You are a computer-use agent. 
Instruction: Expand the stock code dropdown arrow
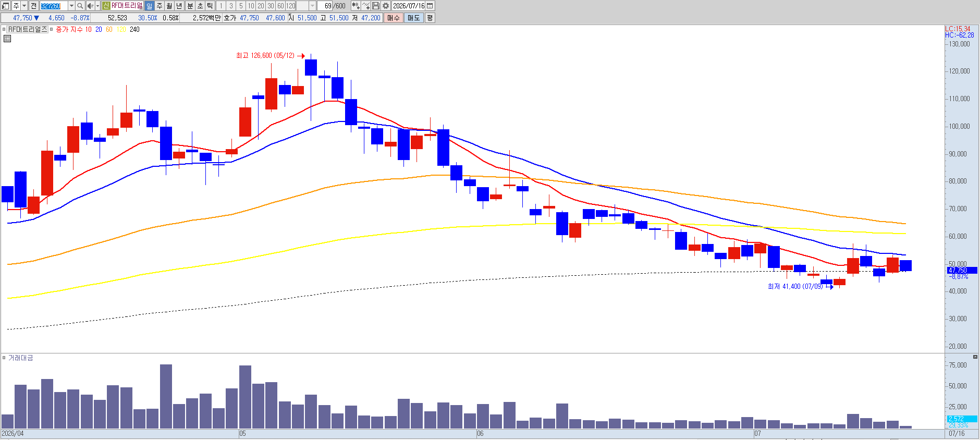click(71, 6)
